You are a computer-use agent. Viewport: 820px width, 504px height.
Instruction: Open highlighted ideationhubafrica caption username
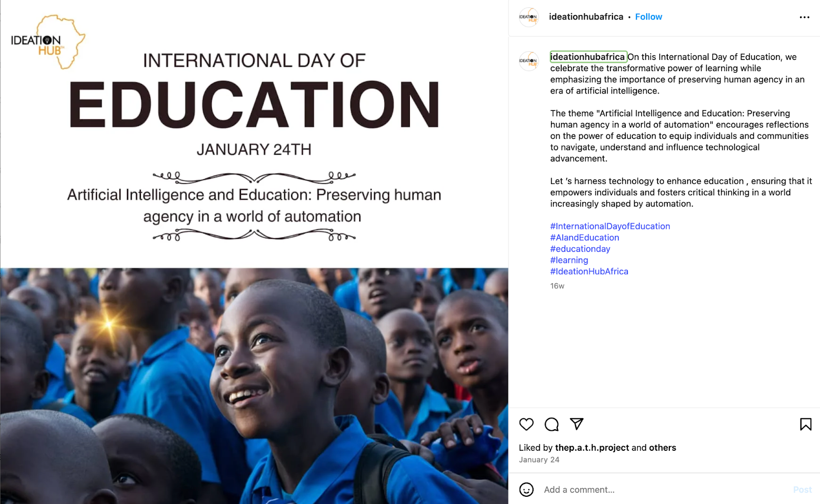point(588,57)
